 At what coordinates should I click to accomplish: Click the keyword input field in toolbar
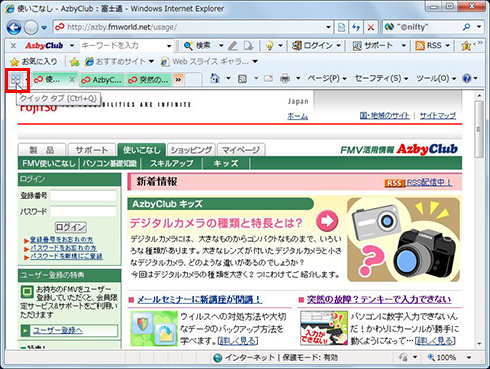pos(122,46)
